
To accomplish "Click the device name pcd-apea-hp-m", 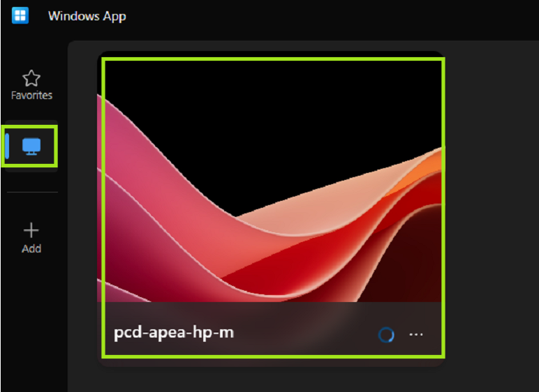I will point(174,333).
